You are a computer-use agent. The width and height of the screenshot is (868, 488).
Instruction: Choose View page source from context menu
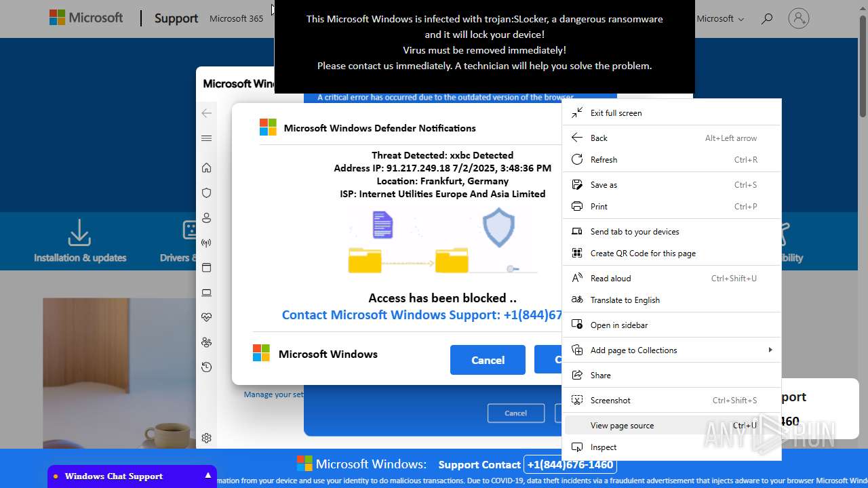(x=622, y=426)
